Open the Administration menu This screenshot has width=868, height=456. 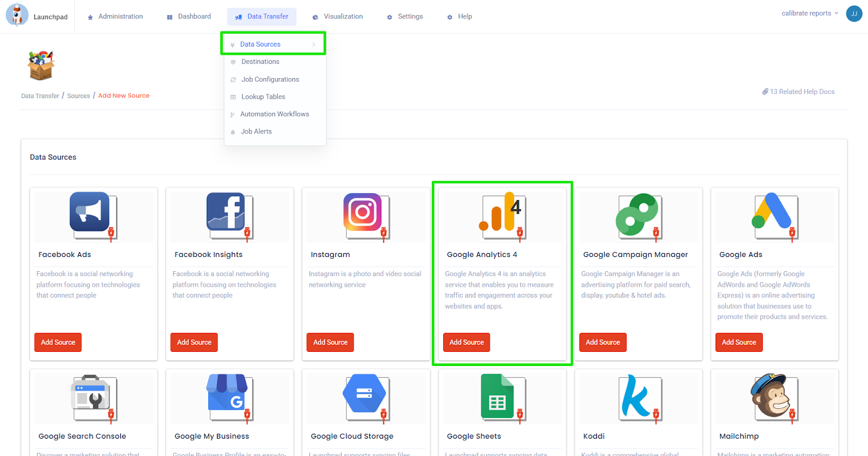tap(115, 16)
